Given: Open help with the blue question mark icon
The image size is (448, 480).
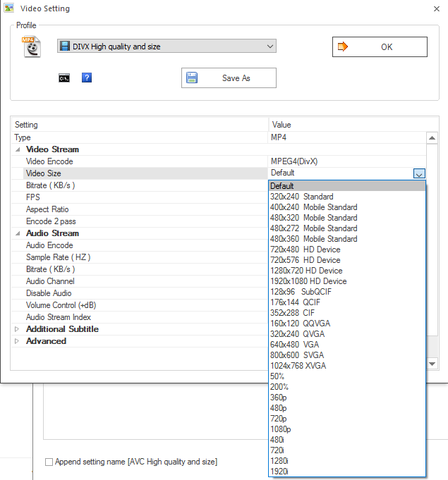Looking at the screenshot, I should [x=87, y=78].
